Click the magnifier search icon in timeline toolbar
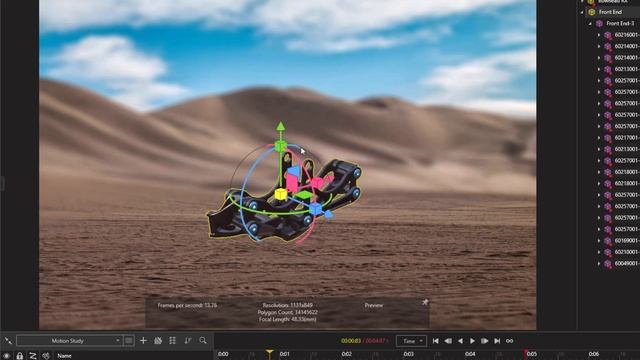Image resolution: width=640 pixels, height=360 pixels. (203, 340)
